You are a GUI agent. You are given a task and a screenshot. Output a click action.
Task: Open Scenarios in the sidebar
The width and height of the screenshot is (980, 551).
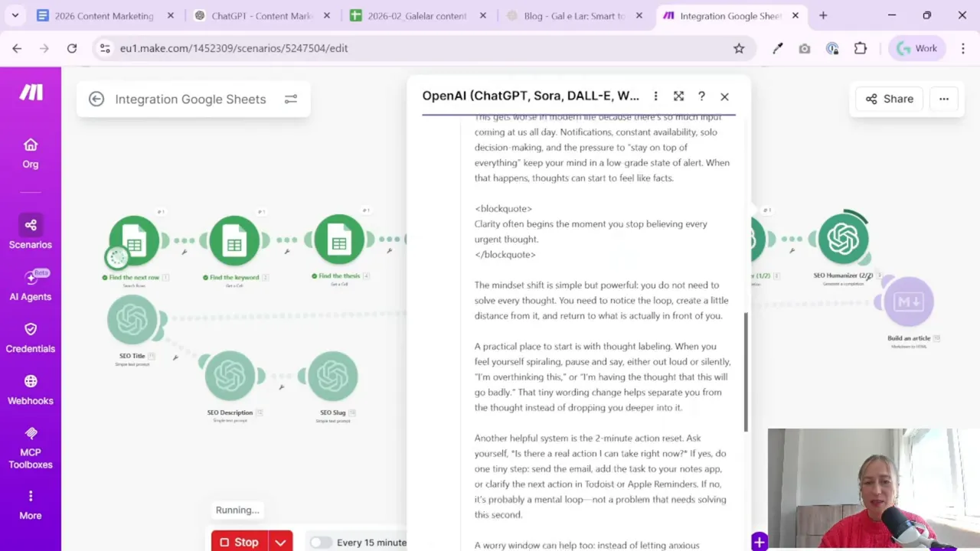click(x=31, y=233)
